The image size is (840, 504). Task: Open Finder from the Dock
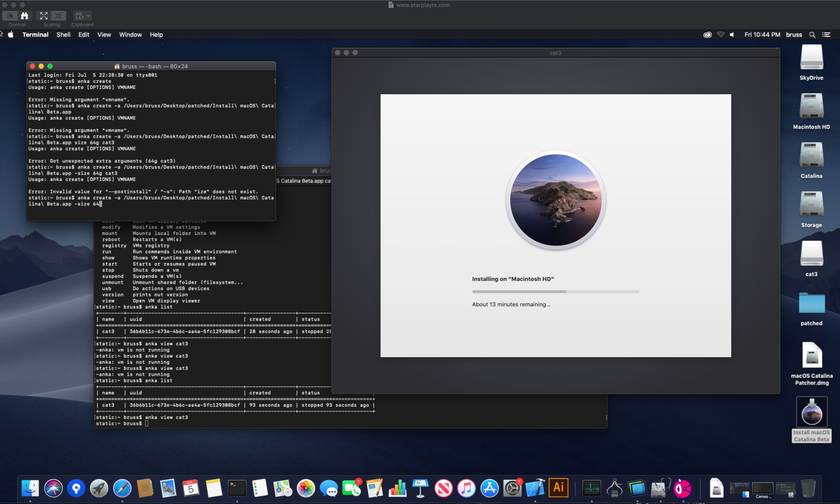pos(30,488)
